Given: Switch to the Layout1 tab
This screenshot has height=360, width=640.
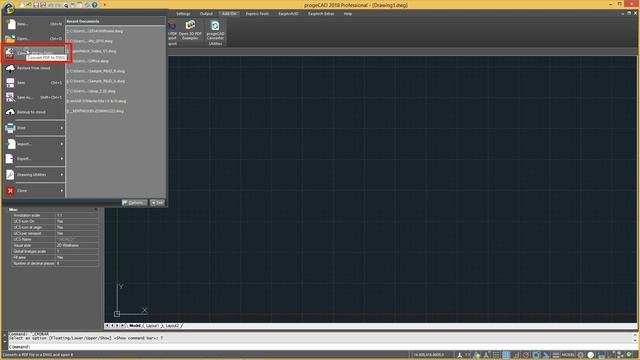Looking at the screenshot, I should coord(152,326).
